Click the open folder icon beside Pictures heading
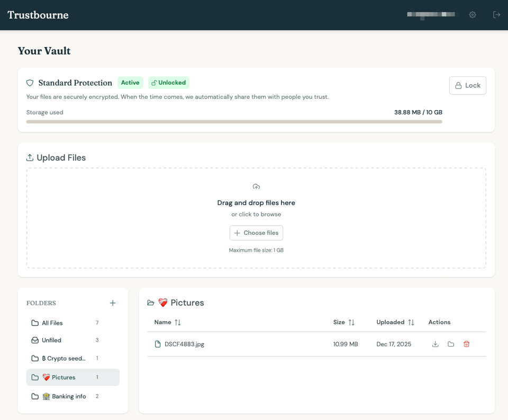Screen dimensions: 508x420 tap(150, 303)
